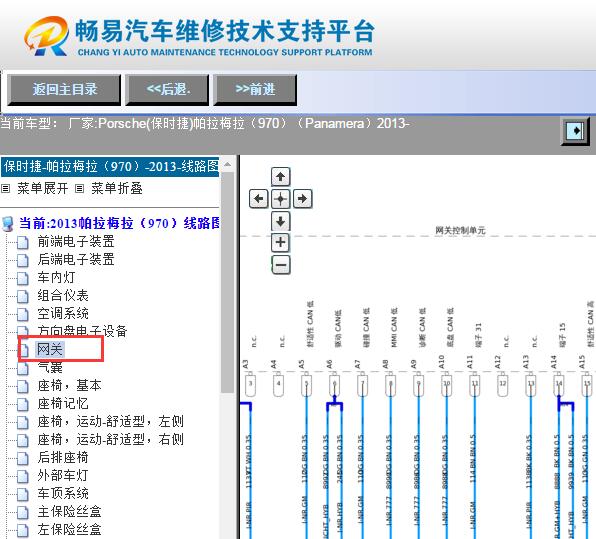Open the 左保险丝盒 tree item
Screen dimensions: 596x539
pos(69,529)
